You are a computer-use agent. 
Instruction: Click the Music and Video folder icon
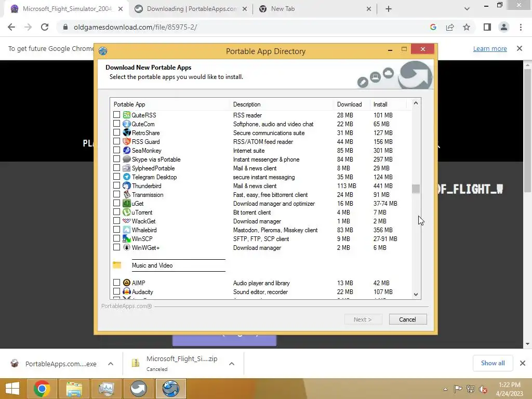coord(117,265)
